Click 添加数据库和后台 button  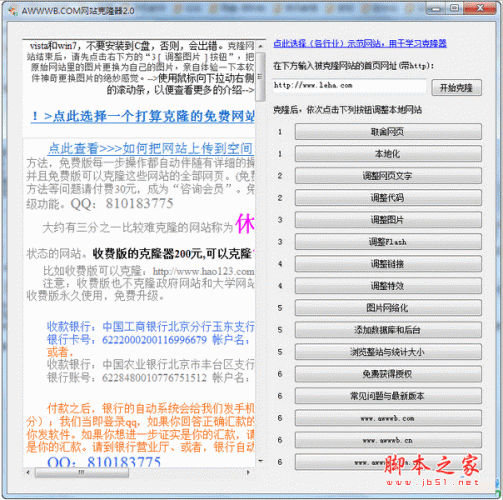click(x=388, y=330)
